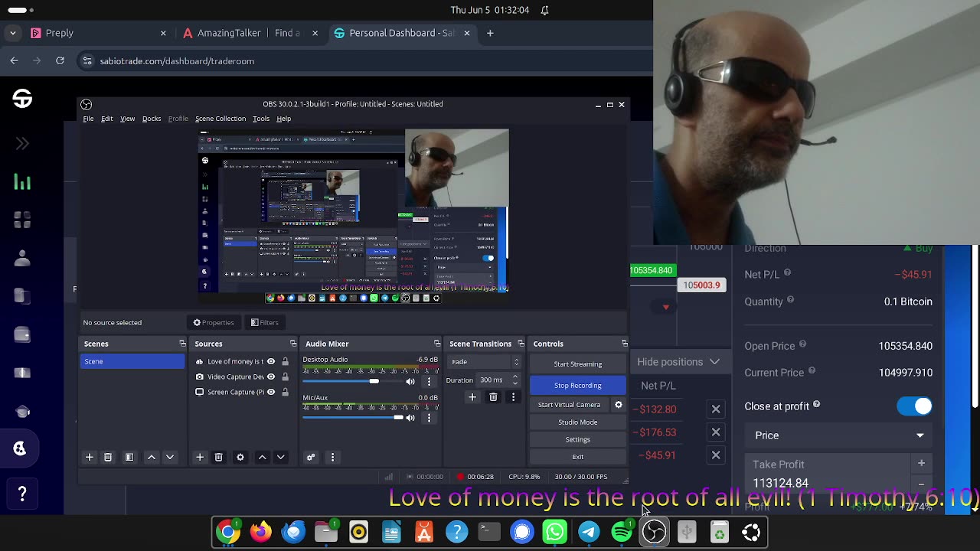Open browser tab list dropdown arrow
The height and width of the screenshot is (551, 980).
point(13,33)
